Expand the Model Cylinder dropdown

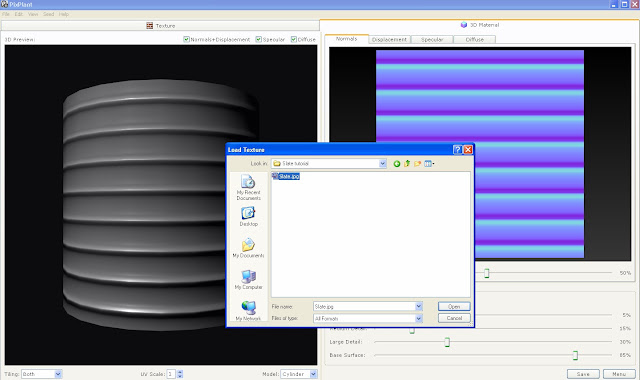point(313,374)
